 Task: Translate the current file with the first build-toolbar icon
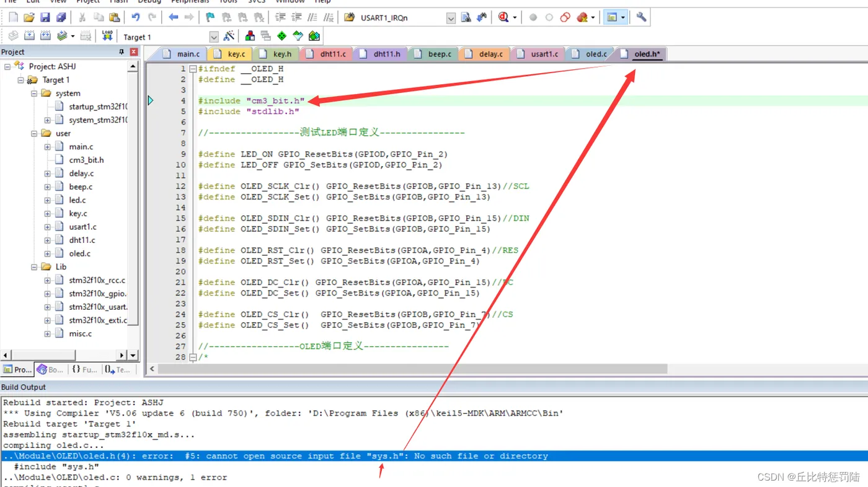(x=13, y=37)
